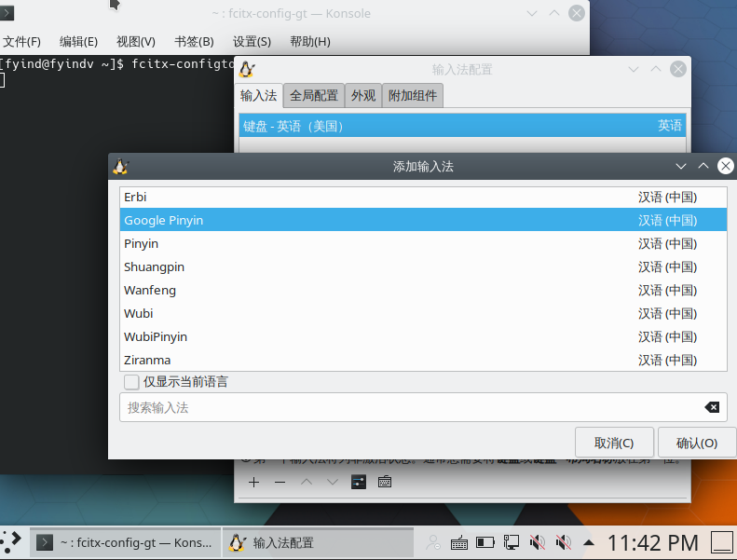This screenshot has width=737, height=560.
Task: Click the keyboard tray icon
Action: [x=458, y=542]
